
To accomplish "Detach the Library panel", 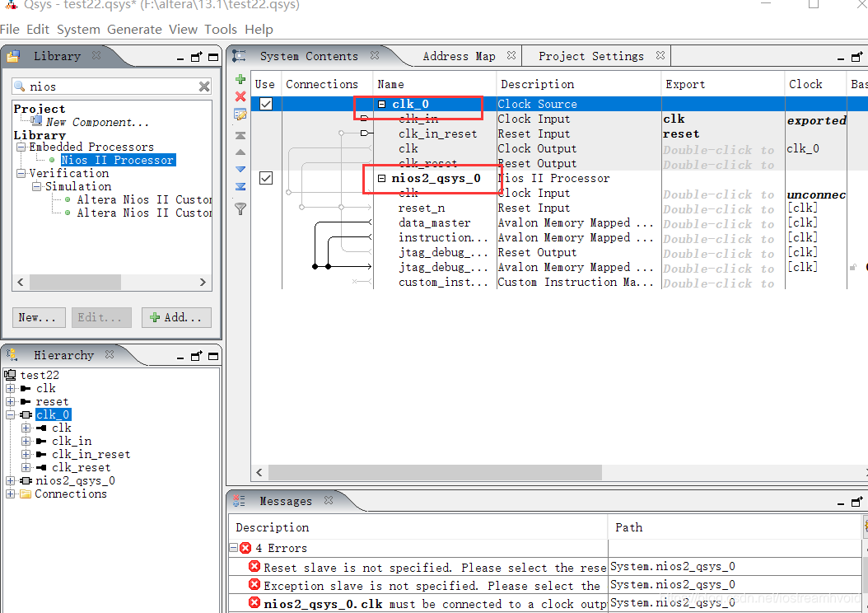I will click(x=197, y=57).
